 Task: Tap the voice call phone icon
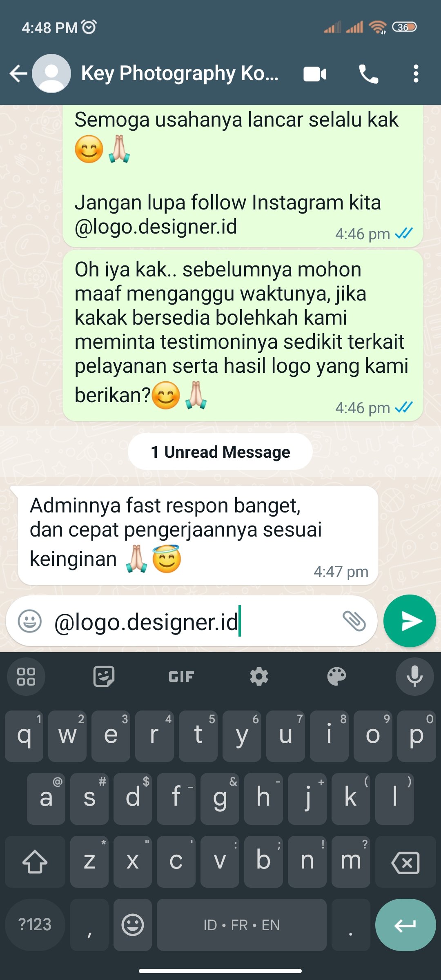coord(368,74)
